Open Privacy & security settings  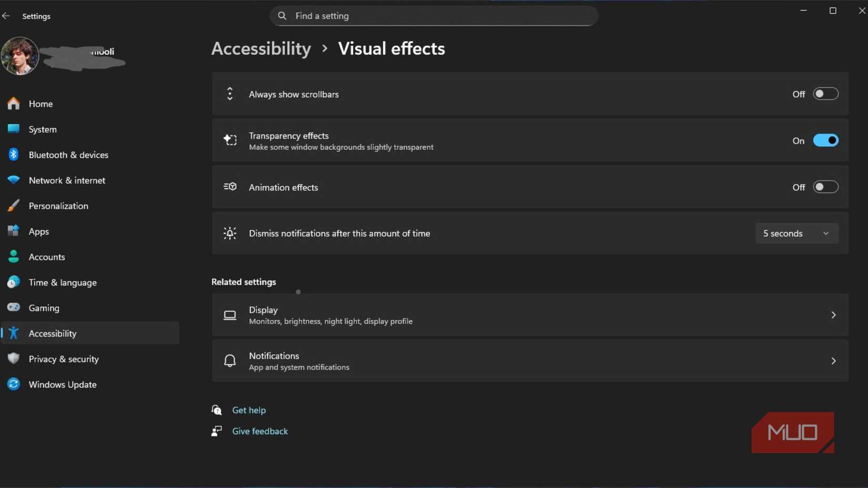coord(64,359)
